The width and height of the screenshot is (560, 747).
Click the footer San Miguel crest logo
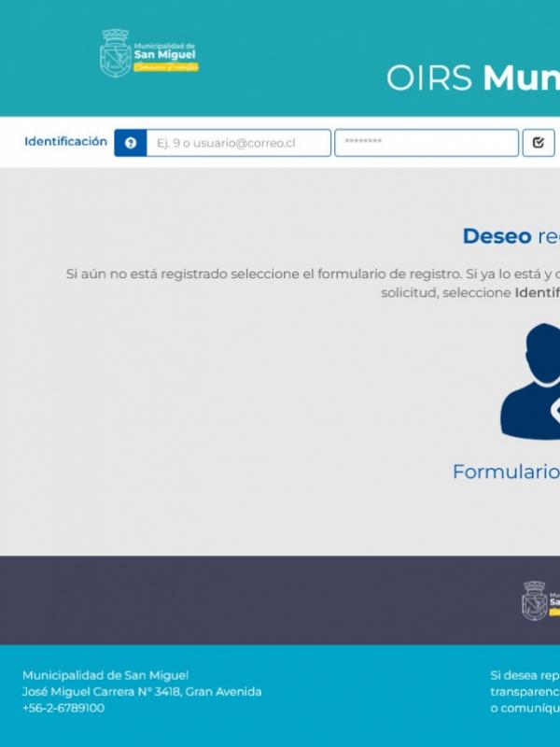(x=537, y=600)
